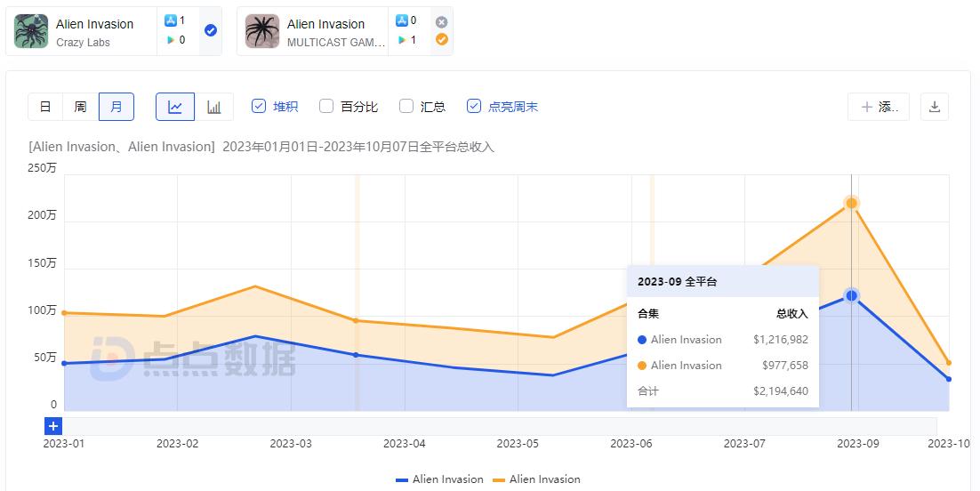Viewport: 980px width, 491px height.
Task: Click the 添.. add button
Action: point(879,107)
